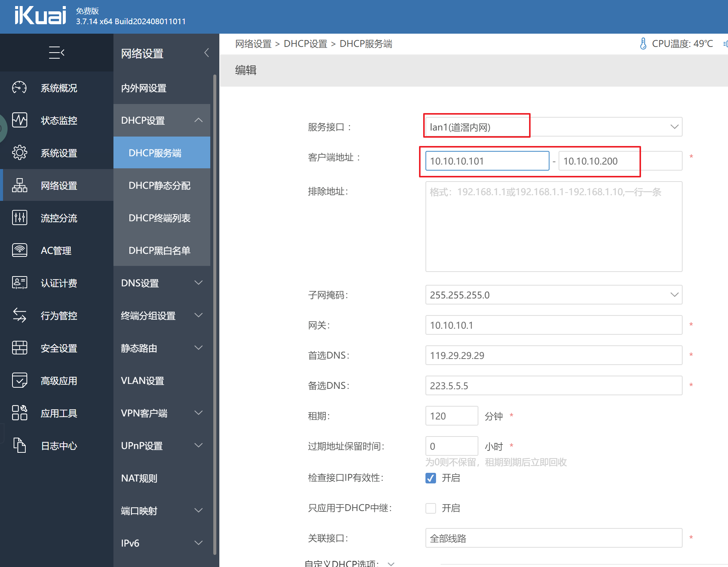Click the 租期 minutes field 120
Image resolution: width=728 pixels, height=567 pixels.
(x=452, y=416)
